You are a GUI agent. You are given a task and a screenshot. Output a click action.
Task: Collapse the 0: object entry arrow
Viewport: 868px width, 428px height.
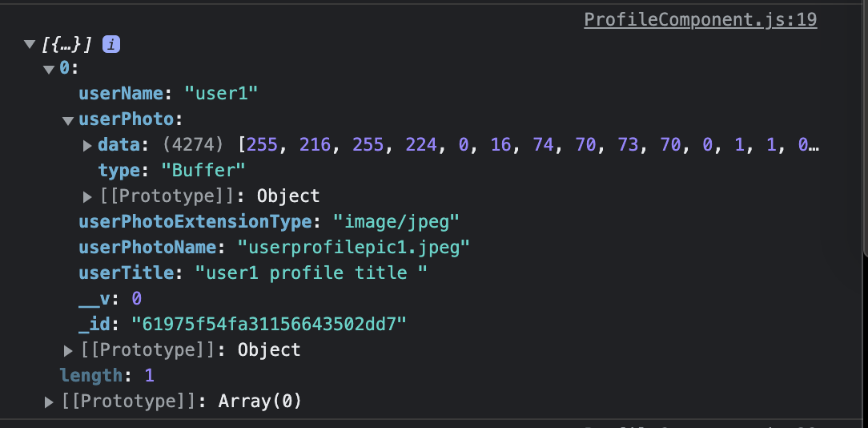[x=50, y=69]
